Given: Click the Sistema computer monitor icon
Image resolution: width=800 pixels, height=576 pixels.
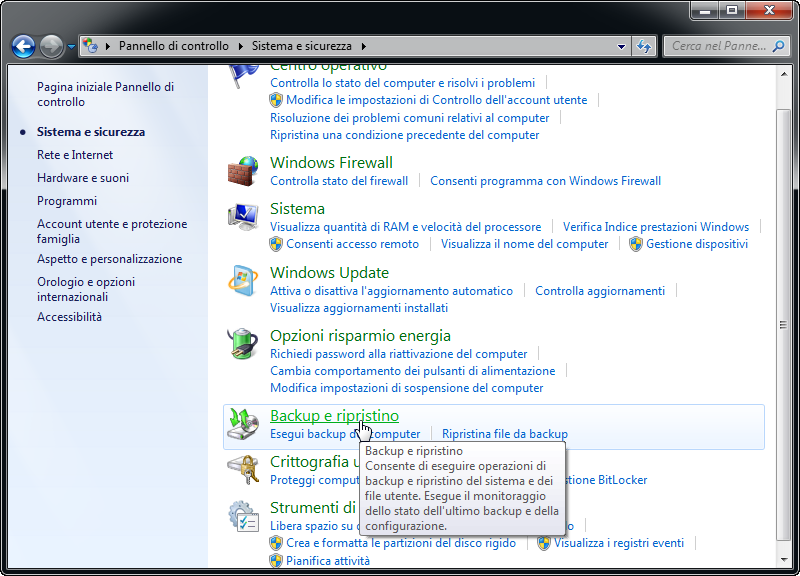Looking at the screenshot, I should (243, 217).
